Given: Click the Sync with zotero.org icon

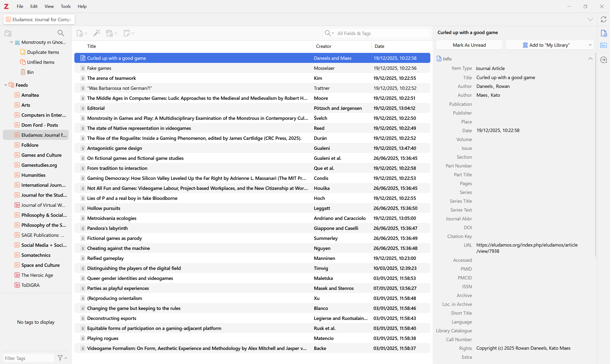Looking at the screenshot, I should [x=603, y=19].
